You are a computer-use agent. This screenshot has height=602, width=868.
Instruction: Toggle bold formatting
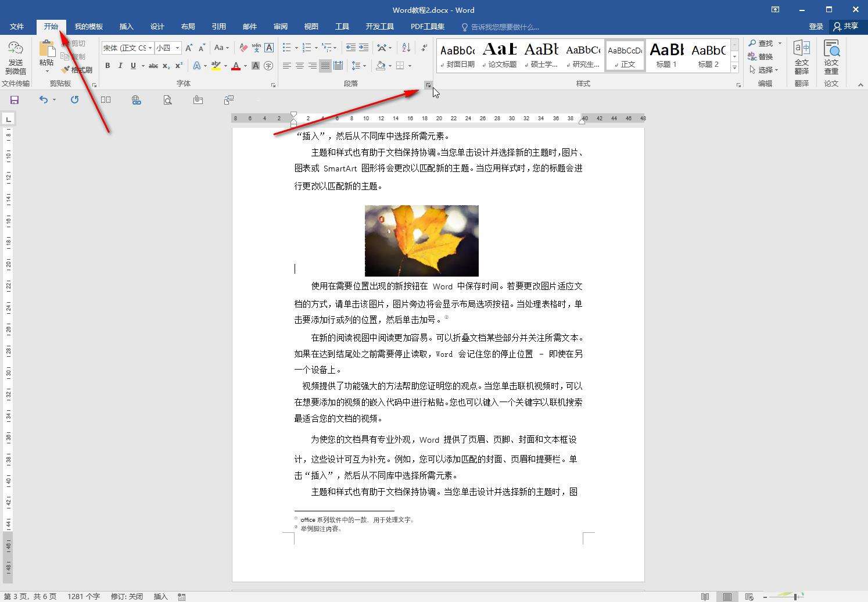(x=107, y=66)
